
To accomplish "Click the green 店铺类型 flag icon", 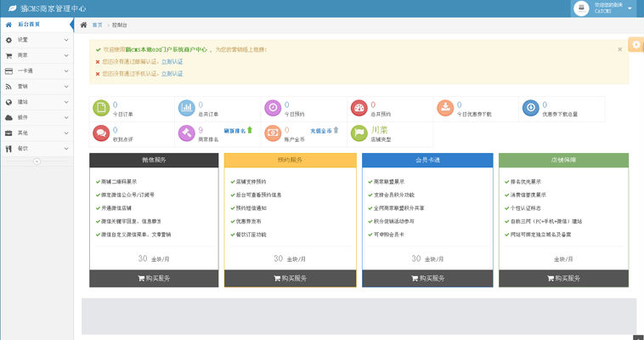I will click(x=359, y=133).
